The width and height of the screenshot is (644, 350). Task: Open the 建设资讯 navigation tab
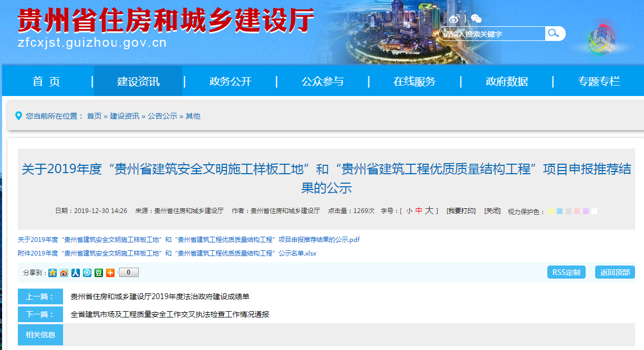138,81
